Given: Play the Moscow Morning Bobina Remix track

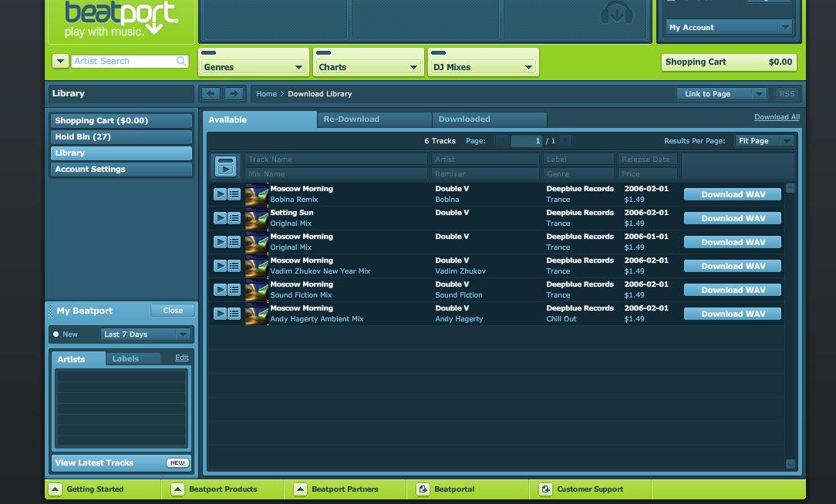Looking at the screenshot, I should [221, 194].
